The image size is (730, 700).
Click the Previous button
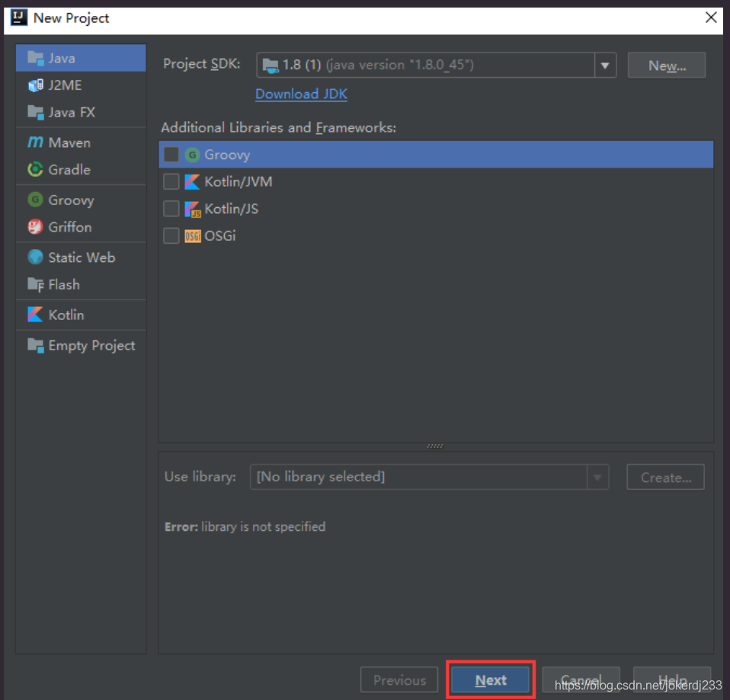coord(399,680)
